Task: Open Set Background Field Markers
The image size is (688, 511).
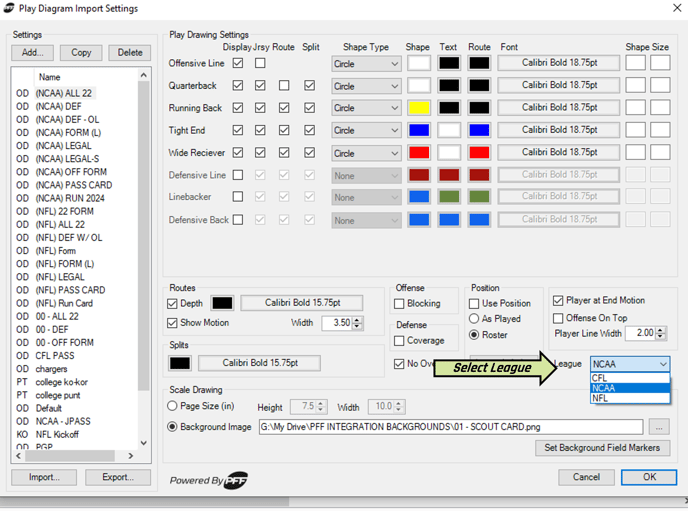Action: point(602,448)
